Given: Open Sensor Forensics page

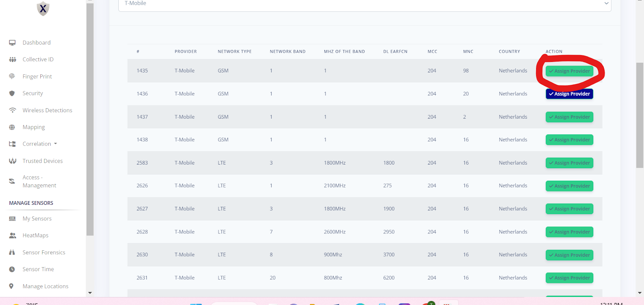Looking at the screenshot, I should pyautogui.click(x=44, y=253).
